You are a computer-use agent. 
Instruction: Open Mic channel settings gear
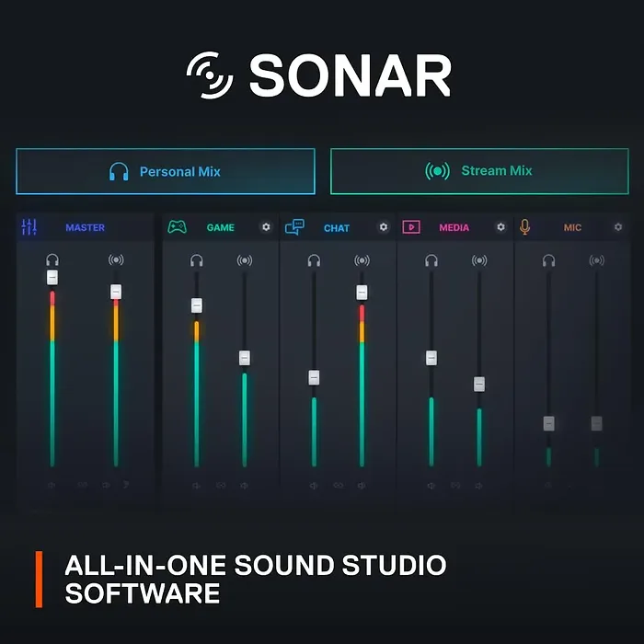618,227
